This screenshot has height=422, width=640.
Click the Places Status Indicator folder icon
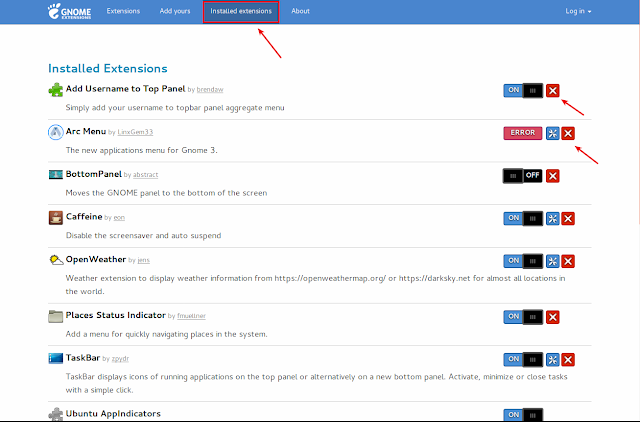(x=56, y=316)
